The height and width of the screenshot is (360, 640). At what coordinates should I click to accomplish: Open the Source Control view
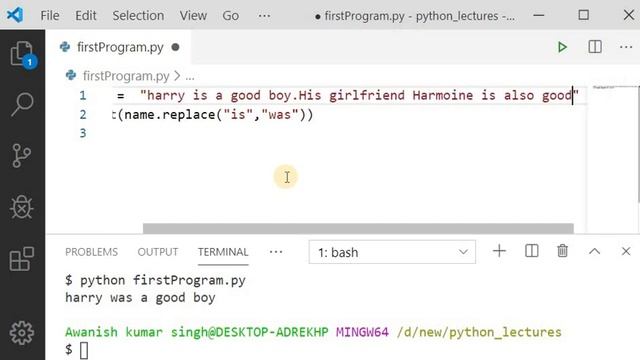tap(21, 156)
